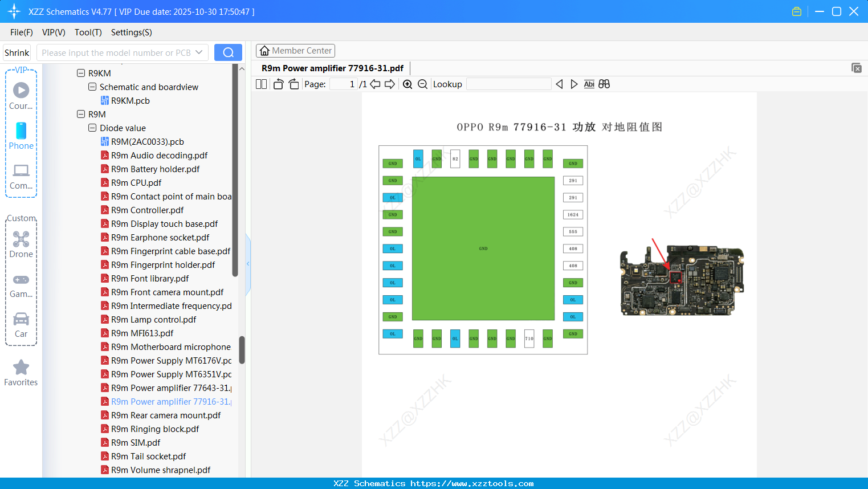Click the VIP gift icon in title bar
This screenshot has height=489, width=868.
797,11
